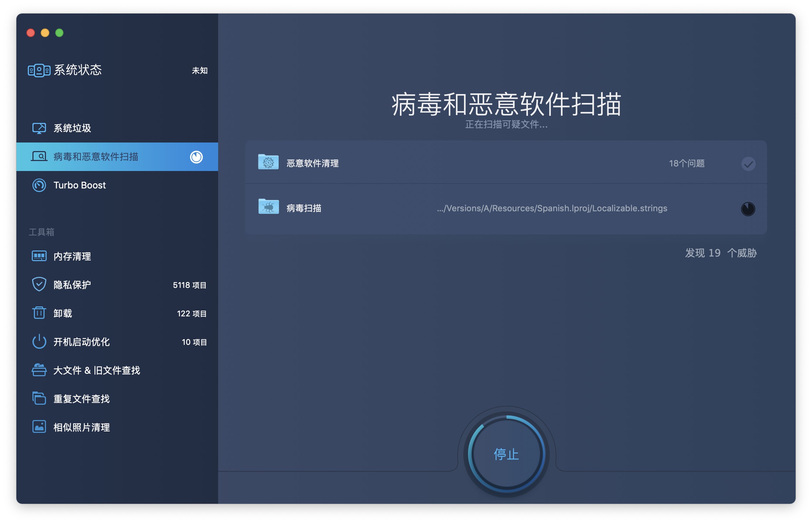Image resolution: width=812 pixels, height=523 pixels.
Task: Click the Similar Photos Cleanup icon
Action: (39, 427)
